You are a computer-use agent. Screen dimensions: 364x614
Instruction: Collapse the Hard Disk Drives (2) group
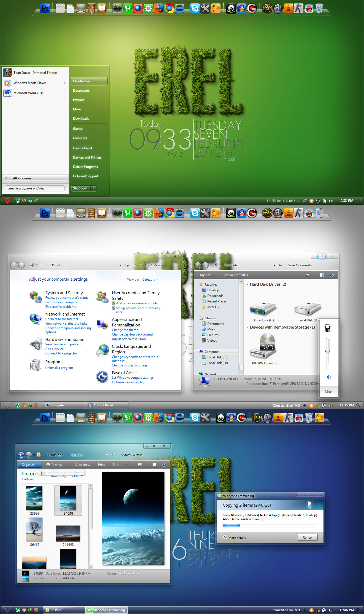coord(248,285)
